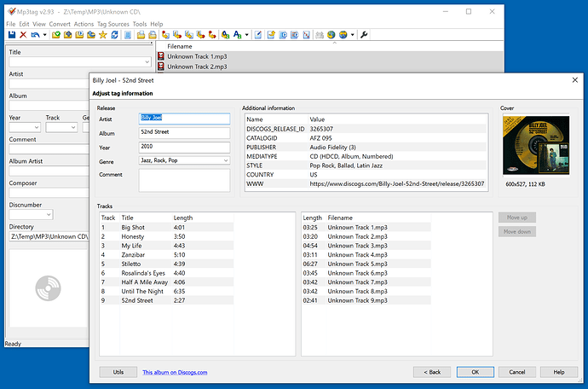Click the gray disc cover placeholder in Mp3tag
Viewport: 588px width, 389px height.
coord(48,288)
